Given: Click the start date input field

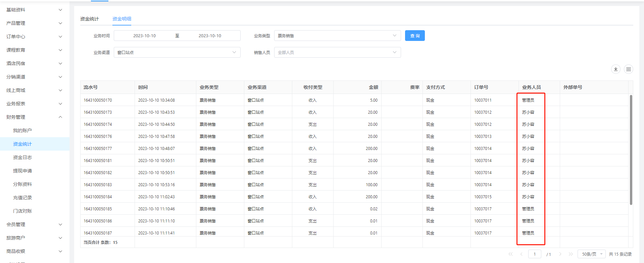Looking at the screenshot, I should (144, 36).
